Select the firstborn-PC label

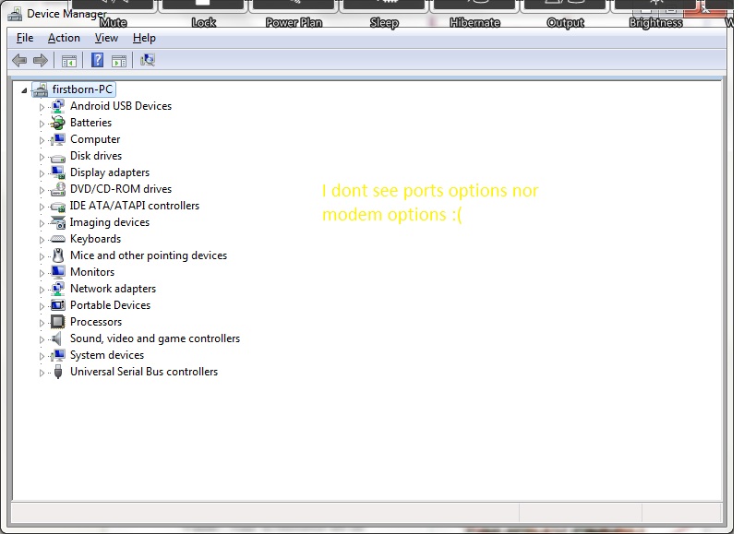point(82,89)
